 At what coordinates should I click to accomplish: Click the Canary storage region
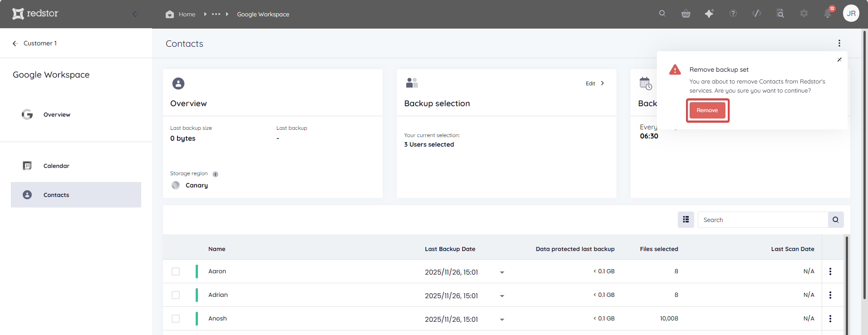197,185
